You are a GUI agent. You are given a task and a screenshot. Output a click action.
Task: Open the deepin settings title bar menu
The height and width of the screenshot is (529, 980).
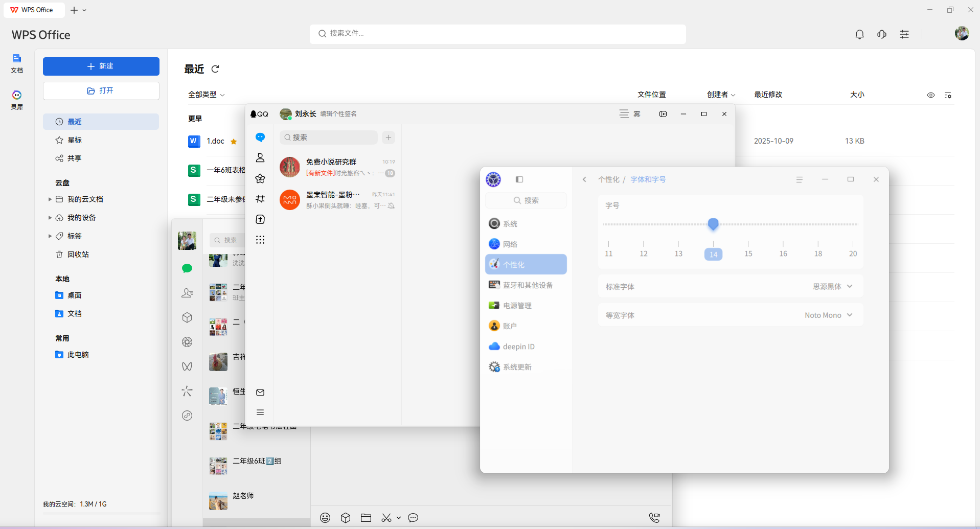[x=800, y=179]
